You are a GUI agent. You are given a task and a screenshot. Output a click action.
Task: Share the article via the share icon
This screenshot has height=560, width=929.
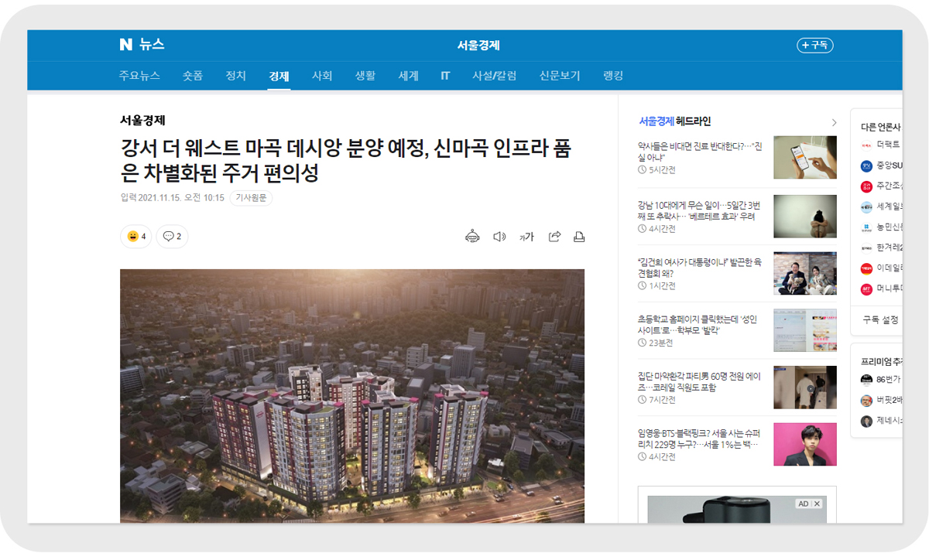554,237
